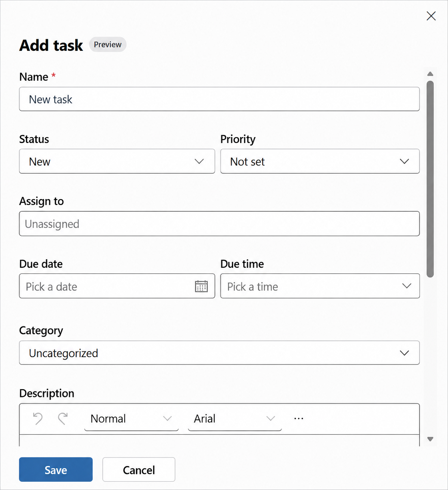
Task: Undo the last description edit
Action: pyautogui.click(x=38, y=419)
